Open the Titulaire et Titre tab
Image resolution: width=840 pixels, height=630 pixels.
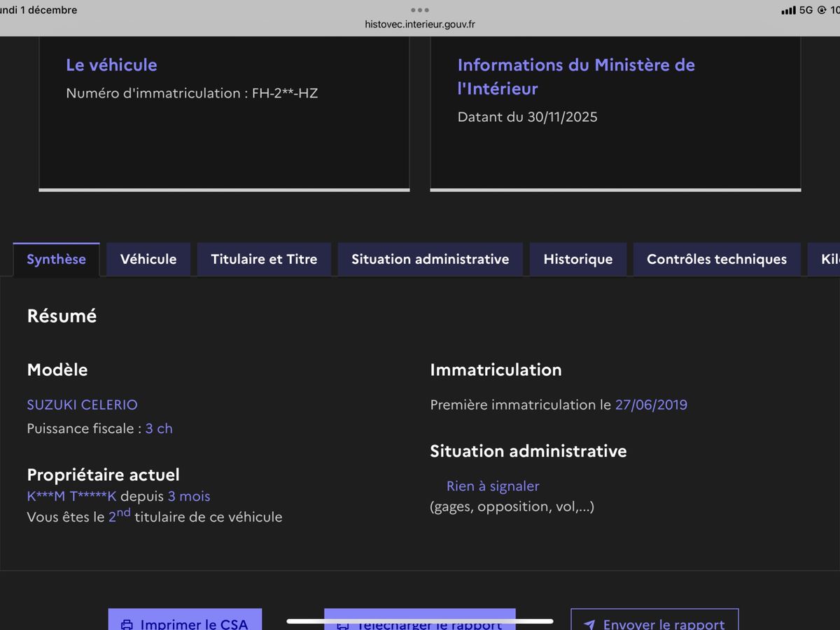(264, 260)
